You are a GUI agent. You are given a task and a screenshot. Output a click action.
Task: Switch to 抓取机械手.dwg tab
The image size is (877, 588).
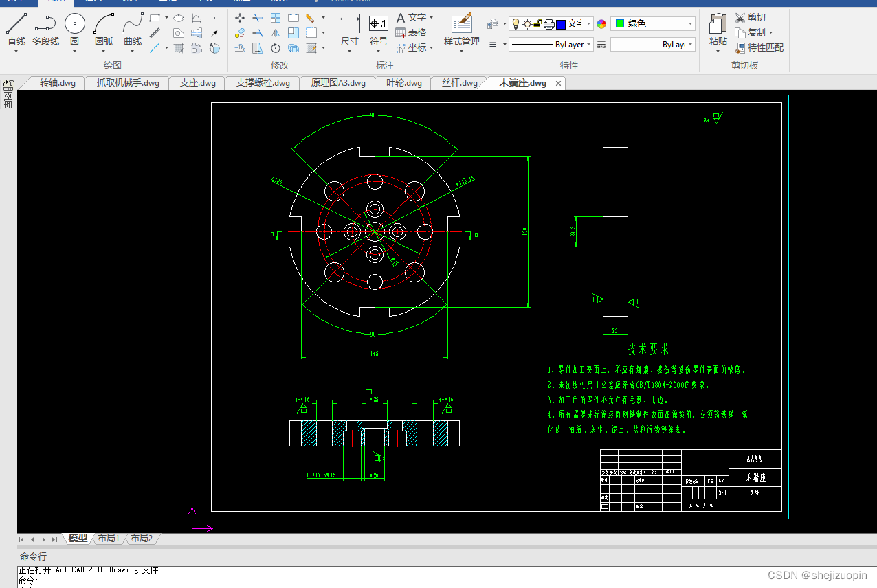pos(128,83)
